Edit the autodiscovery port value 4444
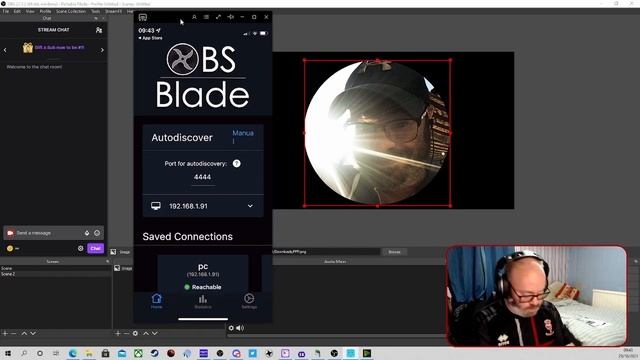The height and width of the screenshot is (360, 640). (202, 177)
